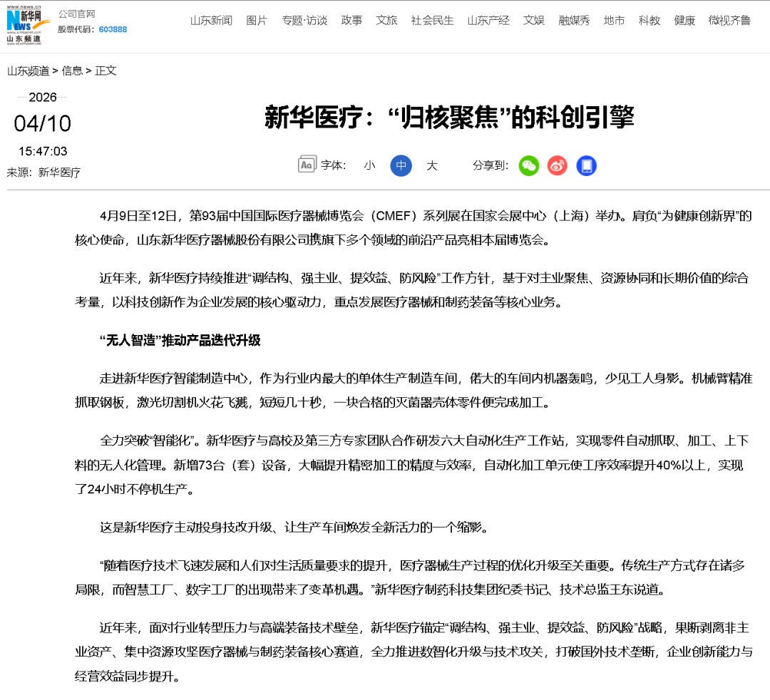The image size is (770, 700).
Task: Set font size to small (小)
Action: pyautogui.click(x=370, y=165)
